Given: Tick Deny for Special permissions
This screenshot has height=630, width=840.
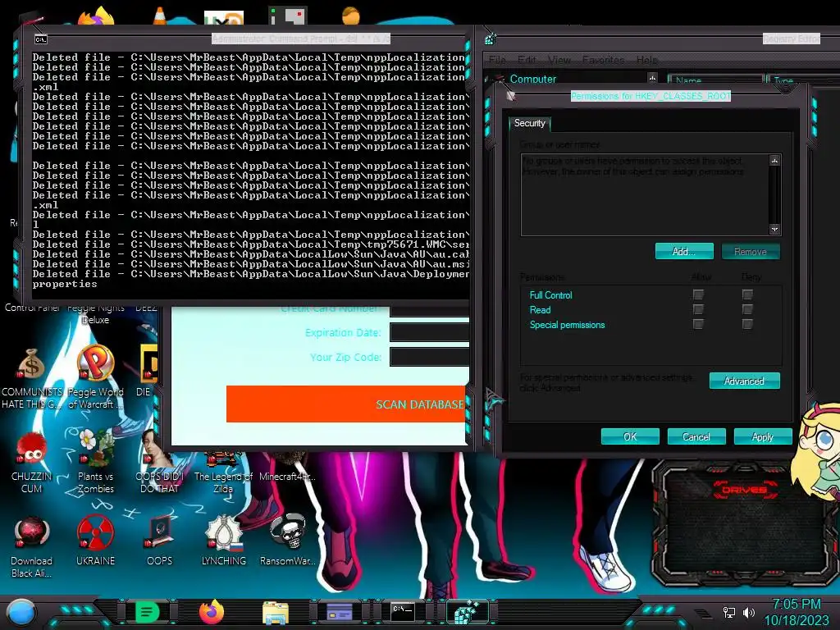Looking at the screenshot, I should pyautogui.click(x=747, y=323).
